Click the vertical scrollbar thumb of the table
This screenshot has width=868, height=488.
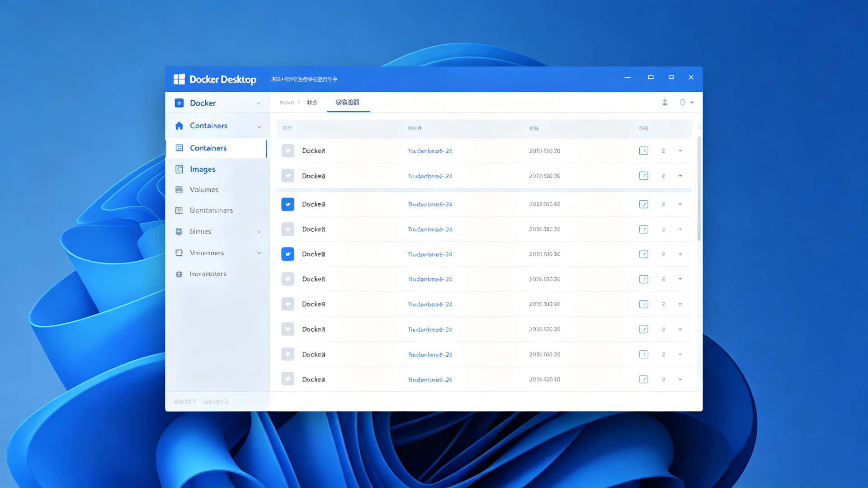699,188
